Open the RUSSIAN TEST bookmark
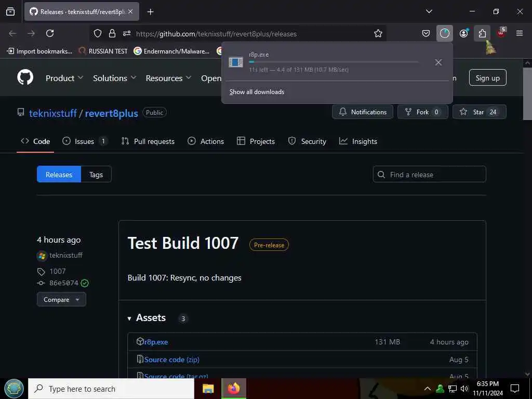This screenshot has width=532, height=399. [103, 51]
